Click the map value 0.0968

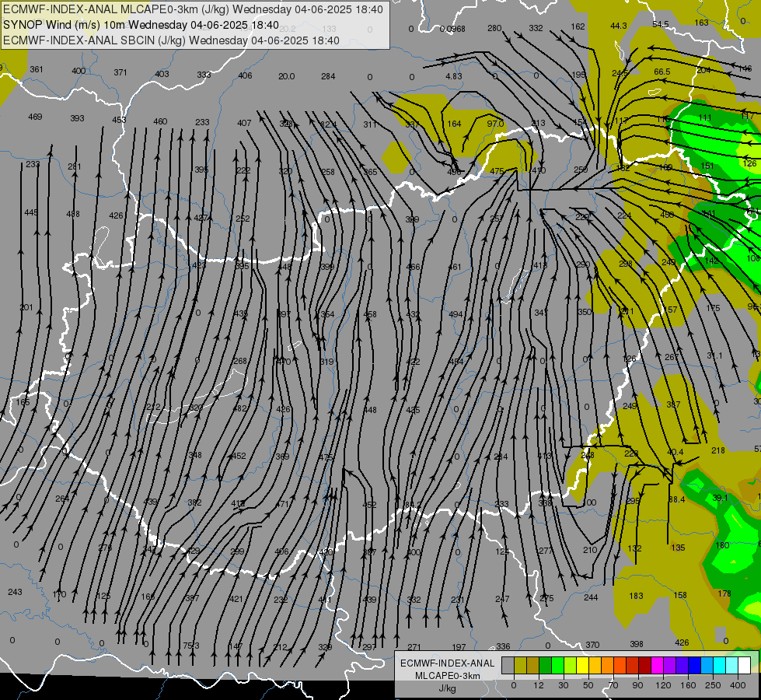point(452,29)
